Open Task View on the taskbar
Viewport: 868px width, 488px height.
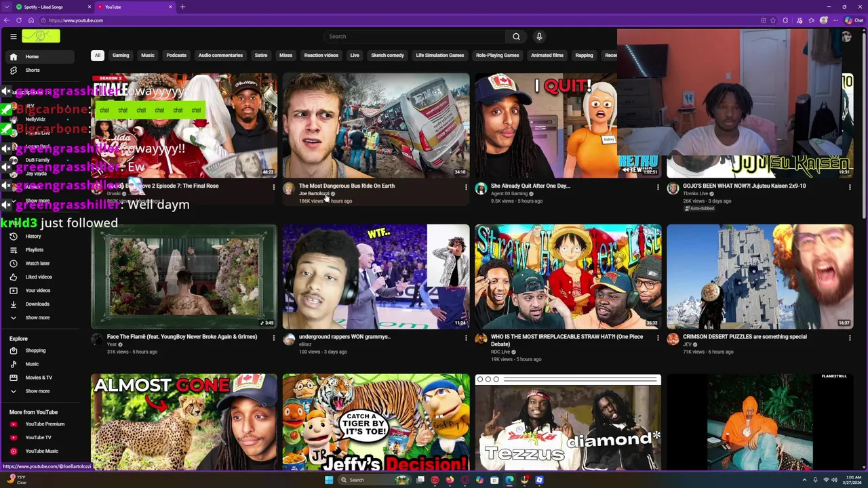420,480
